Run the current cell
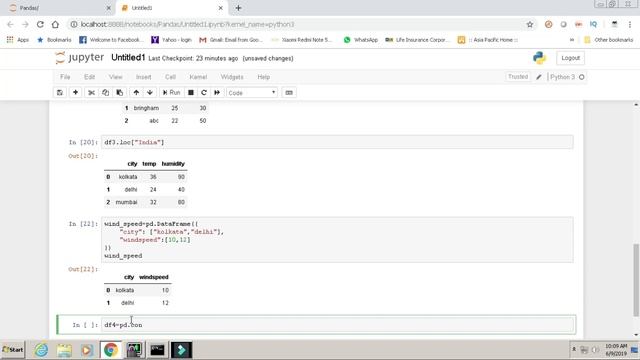640x360 pixels. 171,93
